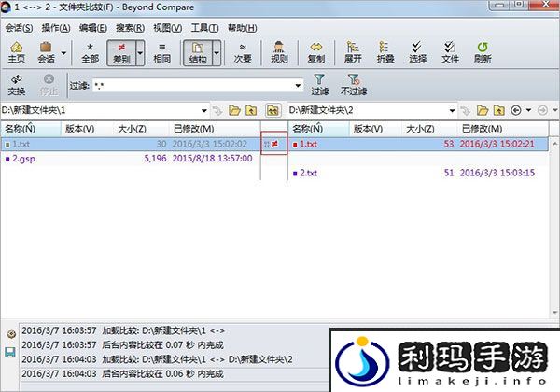Open the 工具(T) menu
The height and width of the screenshot is (392, 560).
pyautogui.click(x=204, y=28)
